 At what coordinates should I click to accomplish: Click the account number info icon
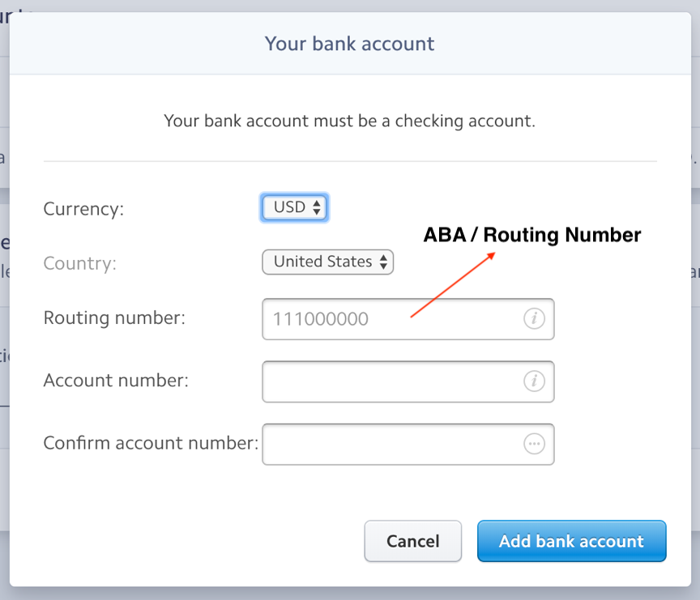point(534,381)
